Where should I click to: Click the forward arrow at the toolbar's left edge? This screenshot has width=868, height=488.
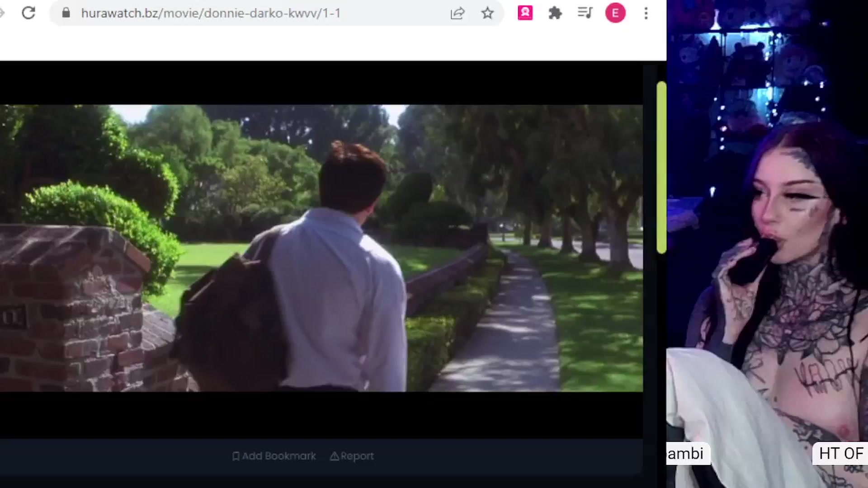coord(2,13)
